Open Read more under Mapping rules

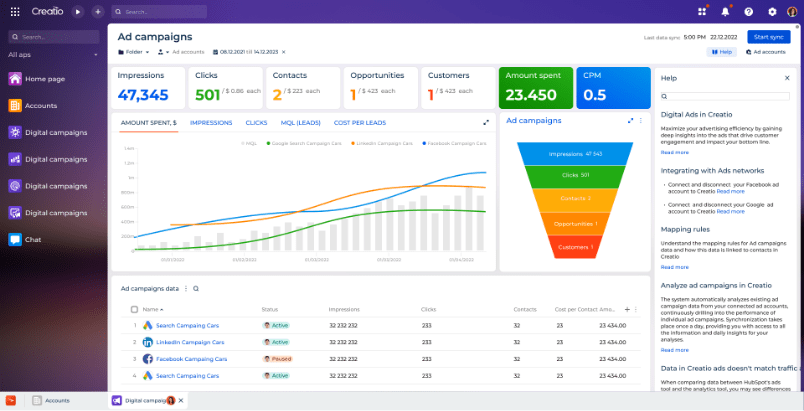tap(674, 267)
